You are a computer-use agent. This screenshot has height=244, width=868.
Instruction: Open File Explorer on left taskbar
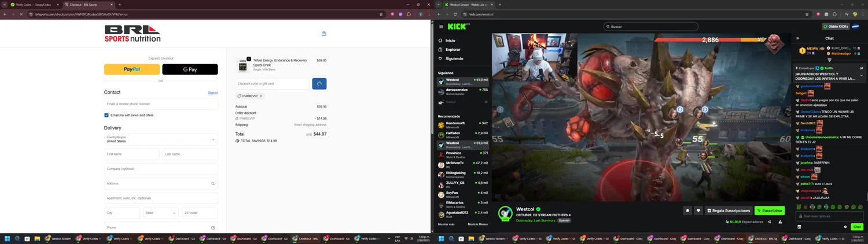pyautogui.click(x=37, y=238)
